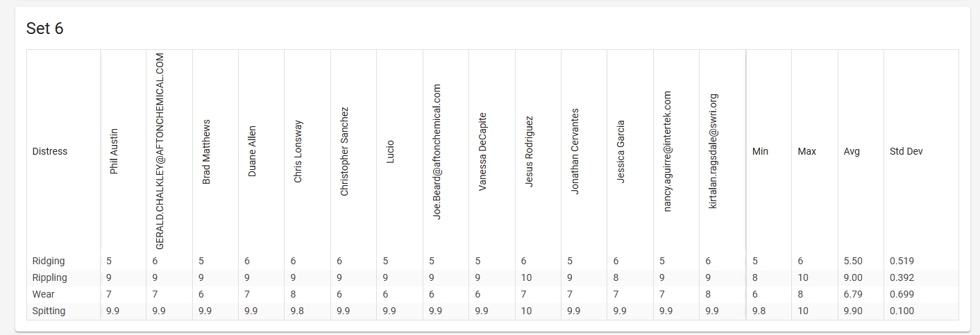Click the Std Dev column header
Image resolution: width=980 pixels, height=335 pixels.
tap(906, 151)
